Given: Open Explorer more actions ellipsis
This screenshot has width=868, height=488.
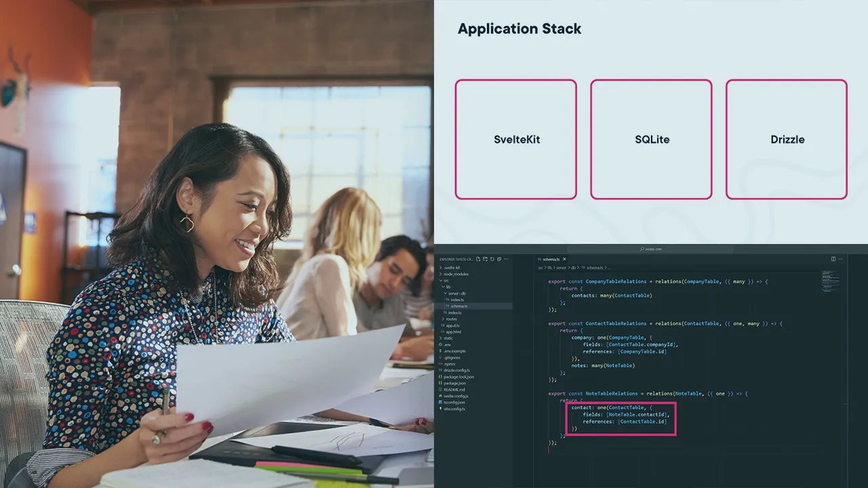Looking at the screenshot, I should tap(507, 259).
